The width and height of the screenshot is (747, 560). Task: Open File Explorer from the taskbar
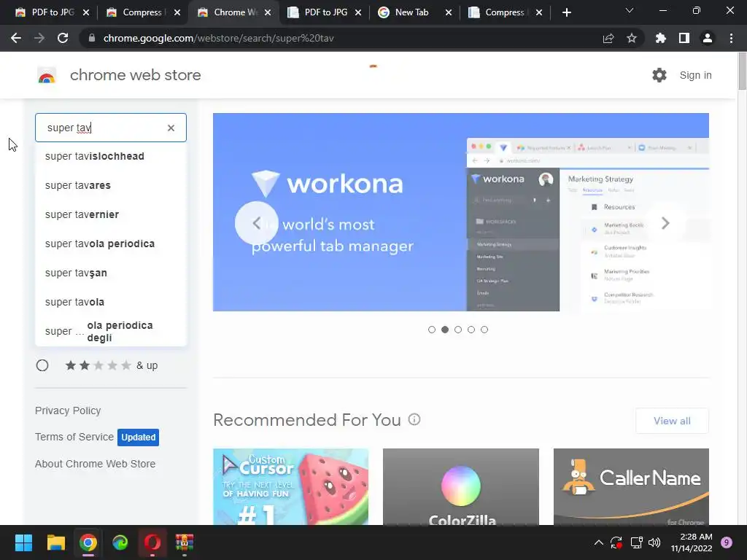(x=55, y=542)
